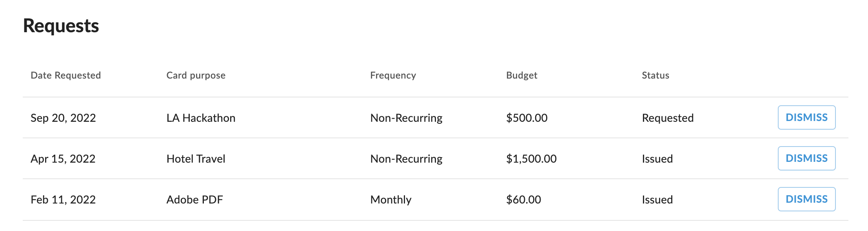The width and height of the screenshot is (868, 231).
Task: Click the Apr 15, 2022 request date
Action: [63, 159]
